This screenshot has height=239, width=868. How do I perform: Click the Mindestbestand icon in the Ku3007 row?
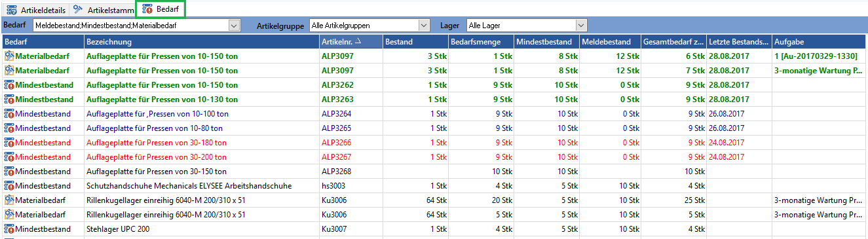click(9, 229)
